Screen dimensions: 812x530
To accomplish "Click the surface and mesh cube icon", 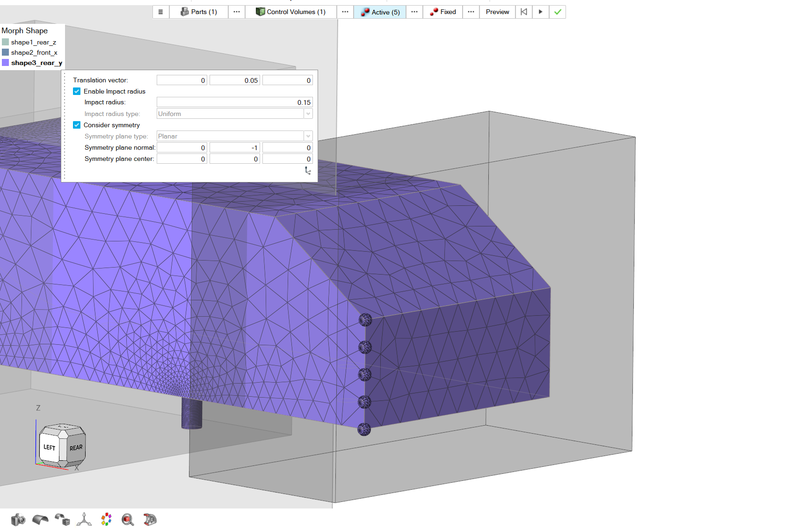I will pyautogui.click(x=62, y=519).
